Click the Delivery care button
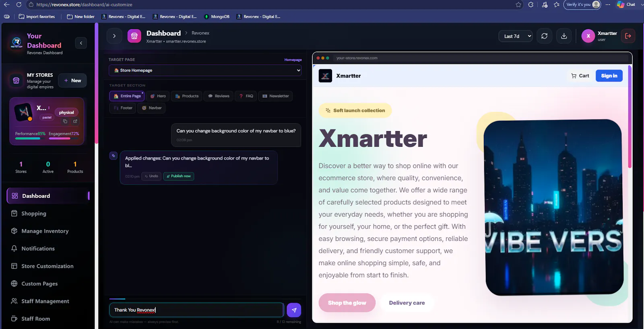The height and width of the screenshot is (329, 644). click(407, 303)
